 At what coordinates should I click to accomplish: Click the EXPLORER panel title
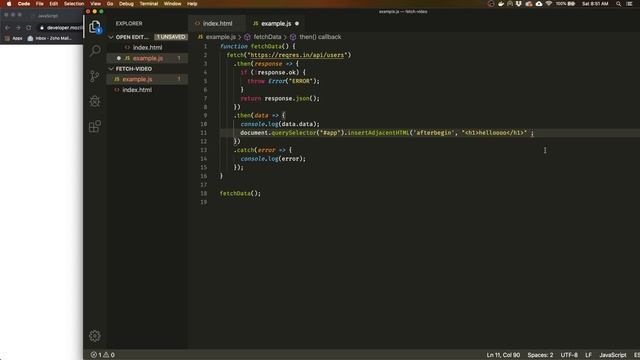129,24
